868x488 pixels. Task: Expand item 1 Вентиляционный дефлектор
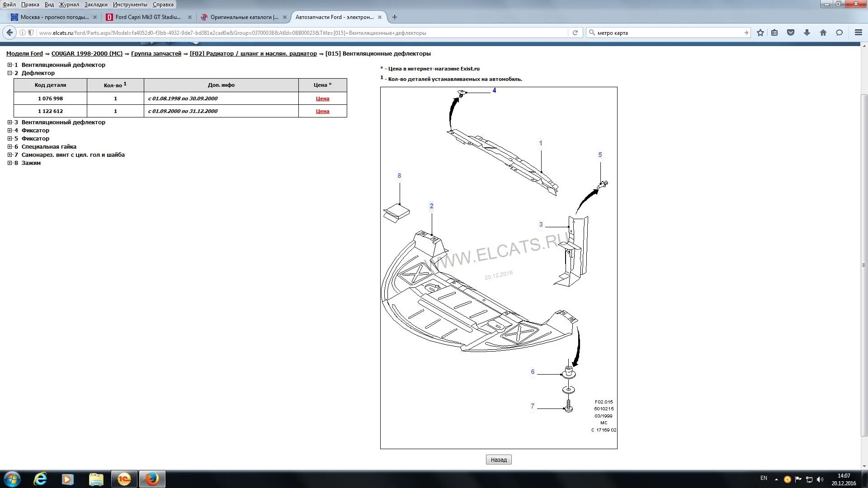(9, 65)
